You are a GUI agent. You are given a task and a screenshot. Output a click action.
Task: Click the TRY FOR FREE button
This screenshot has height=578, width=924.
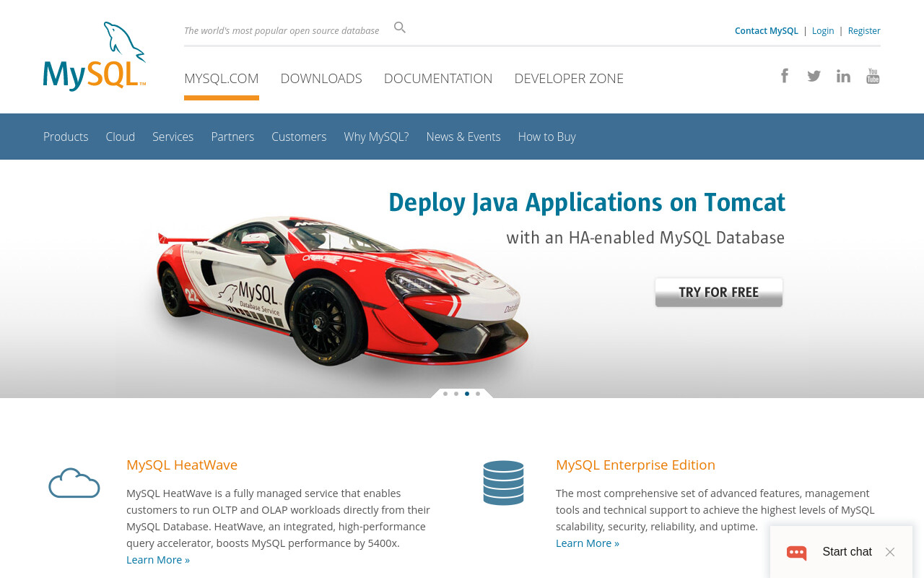click(719, 293)
